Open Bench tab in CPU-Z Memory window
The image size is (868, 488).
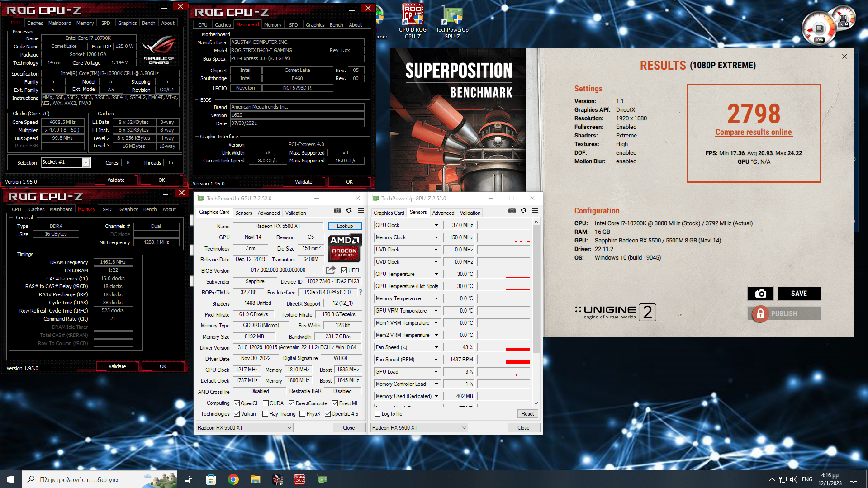pyautogui.click(x=150, y=209)
